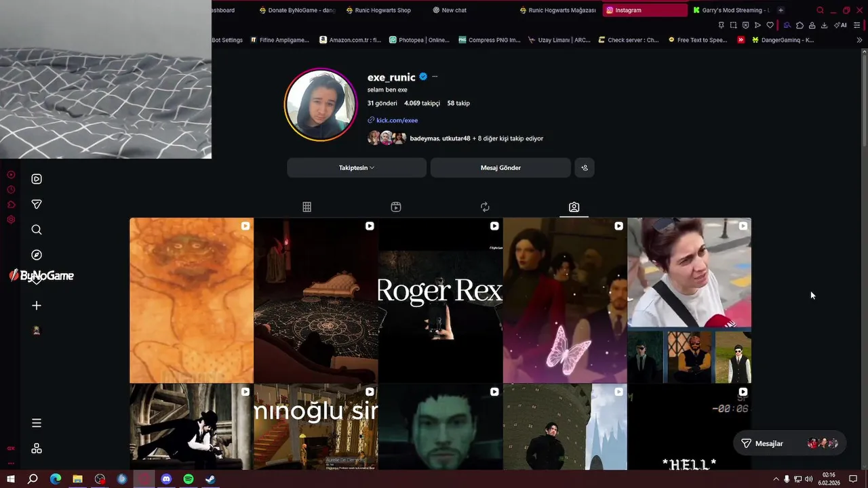Image resolution: width=868 pixels, height=488 pixels.
Task: Open the kick.com/exee profile link
Action: pos(397,120)
